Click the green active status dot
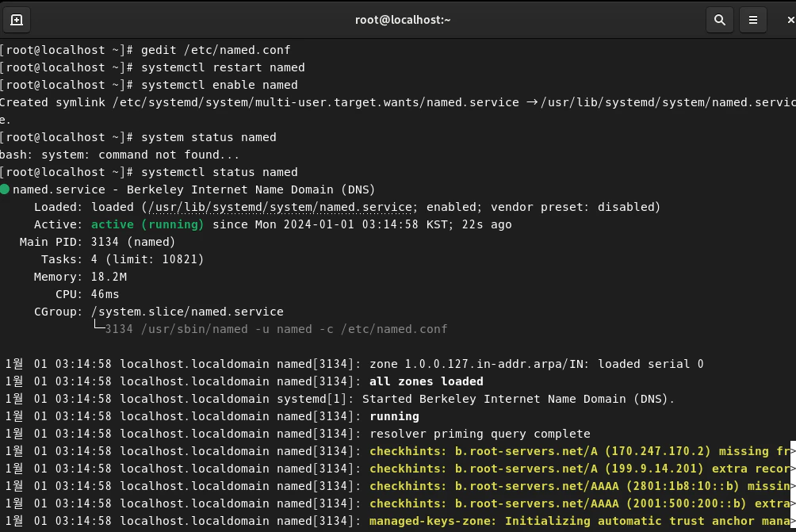The width and height of the screenshot is (796, 532). click(5, 189)
